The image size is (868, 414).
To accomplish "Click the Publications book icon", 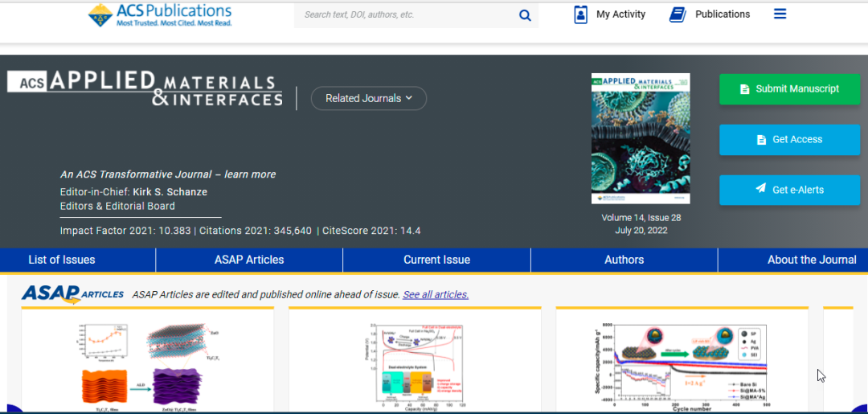I will [678, 14].
